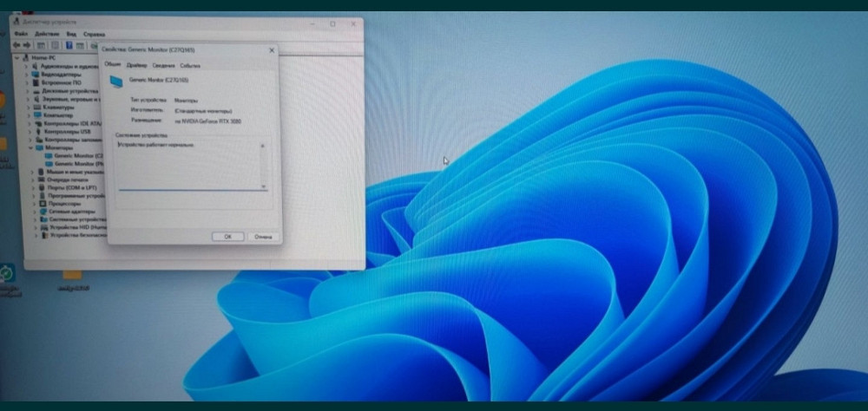
Task: Expand the Процессоры category
Action: coord(34,203)
